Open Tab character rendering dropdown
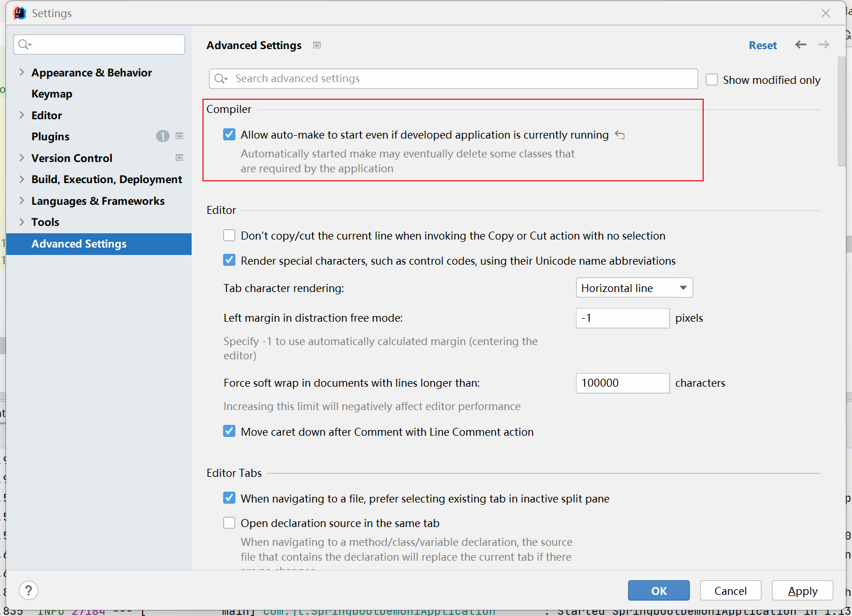The width and height of the screenshot is (852, 616). pyautogui.click(x=634, y=288)
